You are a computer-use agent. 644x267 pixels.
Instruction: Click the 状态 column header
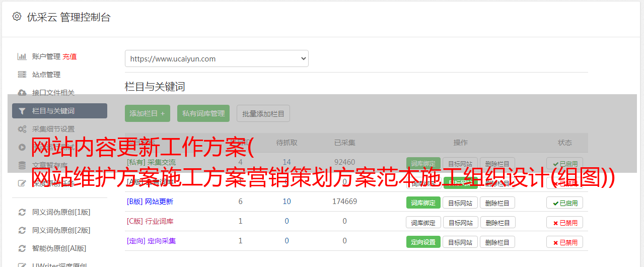[x=564, y=143]
